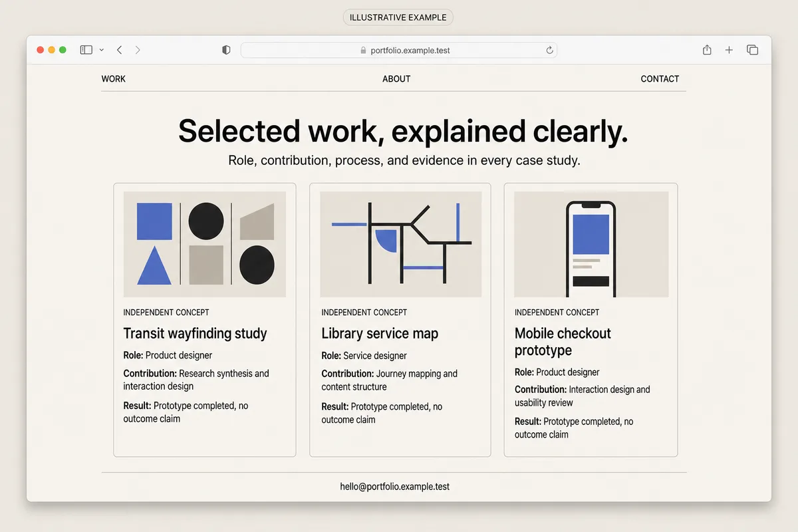
Task: Click INDEPENDENT CONCEPT label above Library service map
Action: [x=364, y=313]
